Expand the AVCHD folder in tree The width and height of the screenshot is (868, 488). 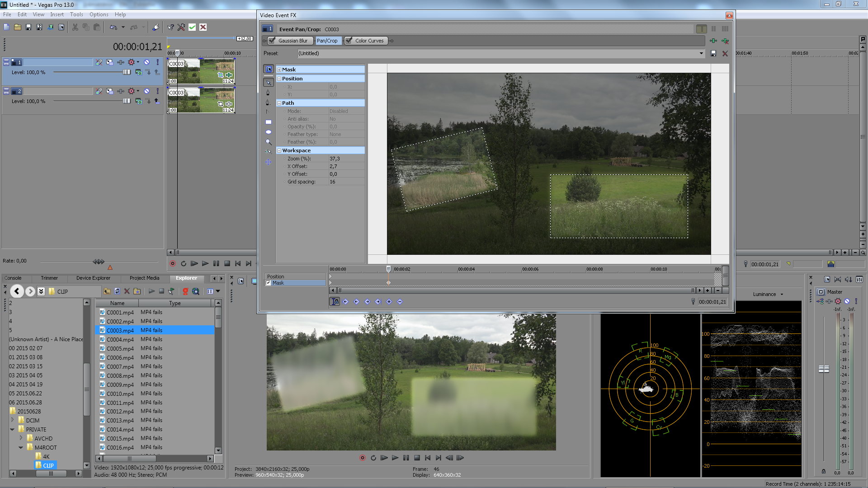[21, 438]
